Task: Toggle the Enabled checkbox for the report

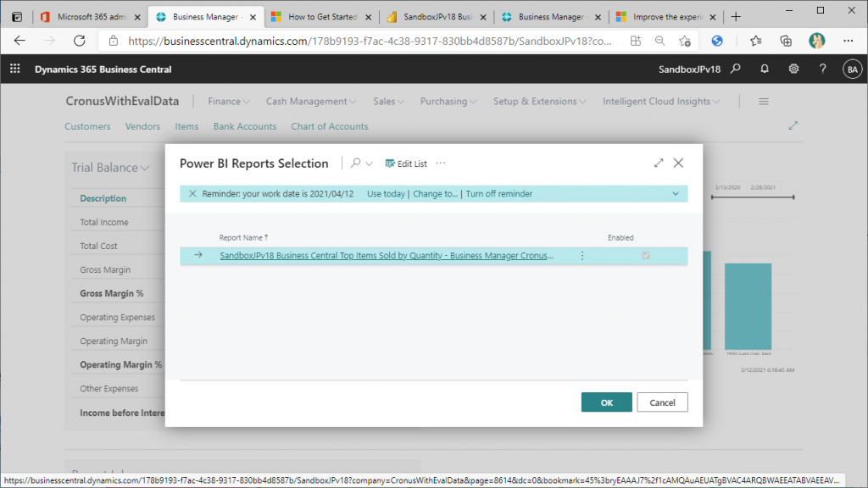Action: tap(646, 255)
